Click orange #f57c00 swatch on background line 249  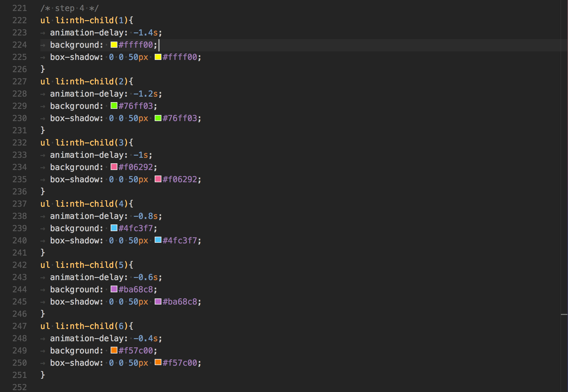(x=114, y=350)
